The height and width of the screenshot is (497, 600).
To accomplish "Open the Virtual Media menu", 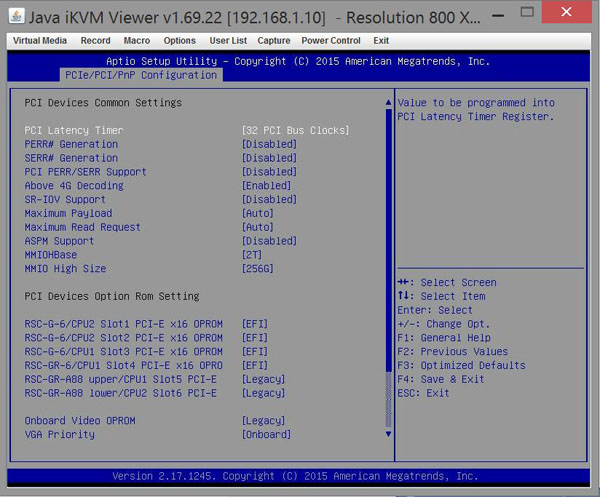I will click(40, 41).
